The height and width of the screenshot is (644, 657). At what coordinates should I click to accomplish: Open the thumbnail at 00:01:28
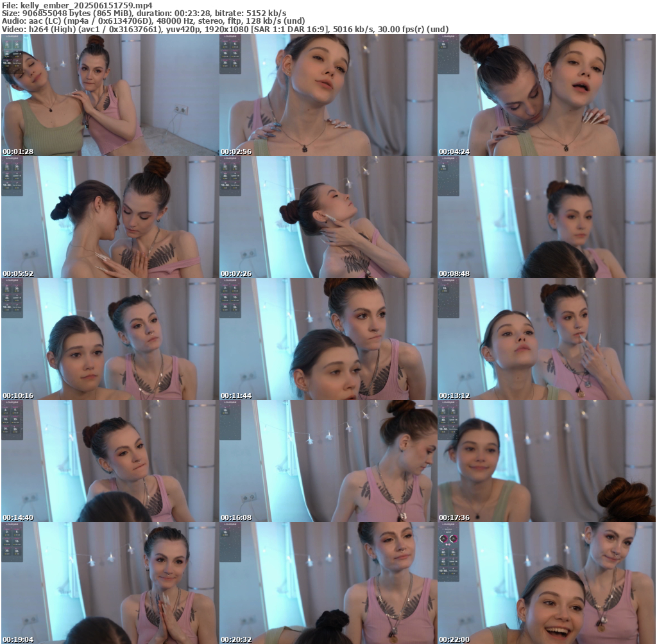tap(110, 95)
